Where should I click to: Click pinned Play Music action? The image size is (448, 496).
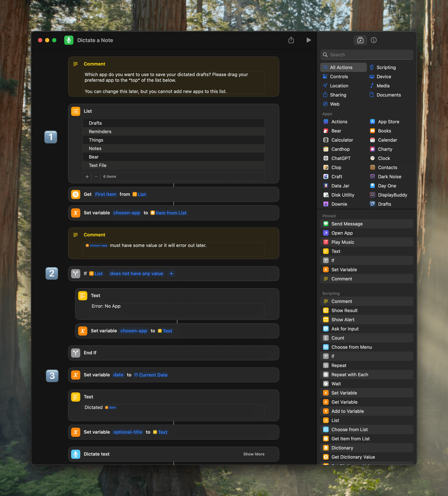tap(367, 242)
